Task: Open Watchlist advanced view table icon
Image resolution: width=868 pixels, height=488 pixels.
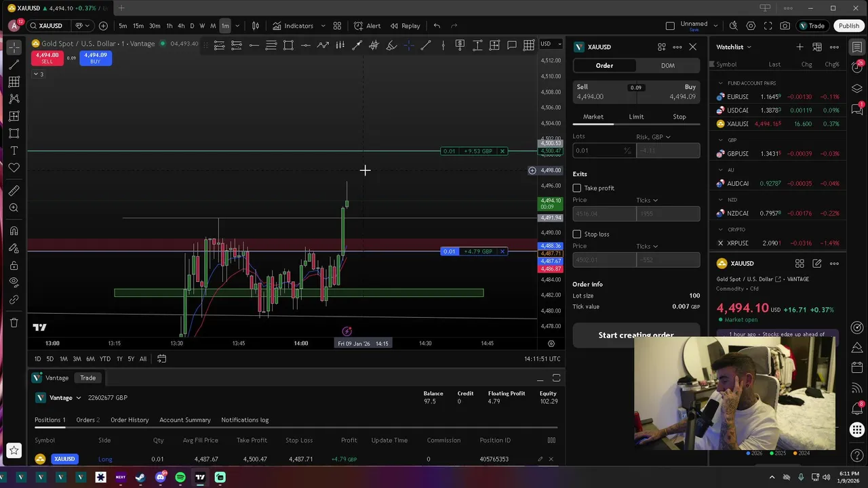Action: [817, 47]
